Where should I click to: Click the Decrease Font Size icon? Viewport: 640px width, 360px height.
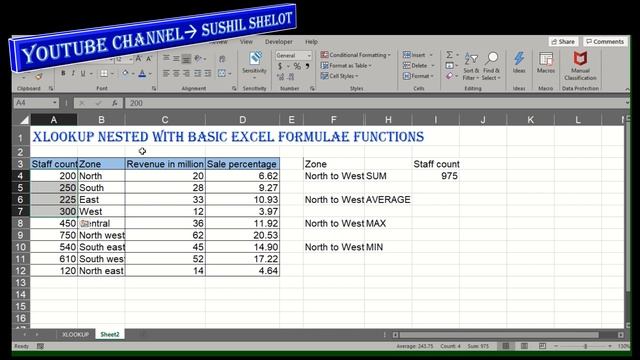(149, 59)
